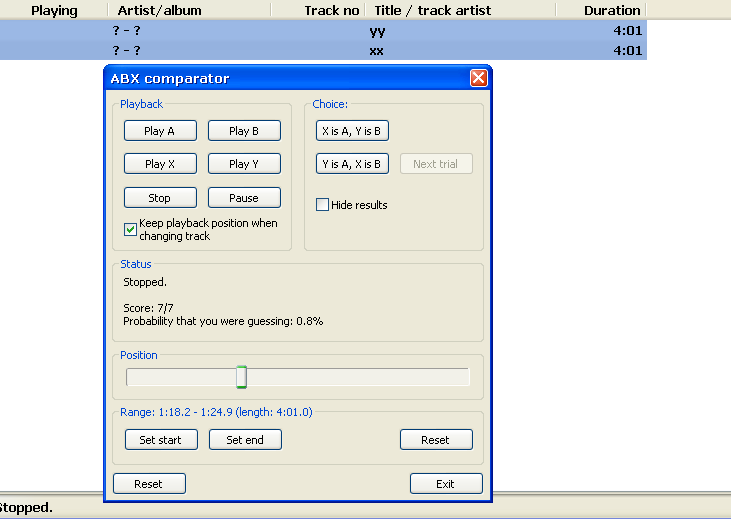
Task: Choose Y is A, X is B
Action: [x=352, y=164]
